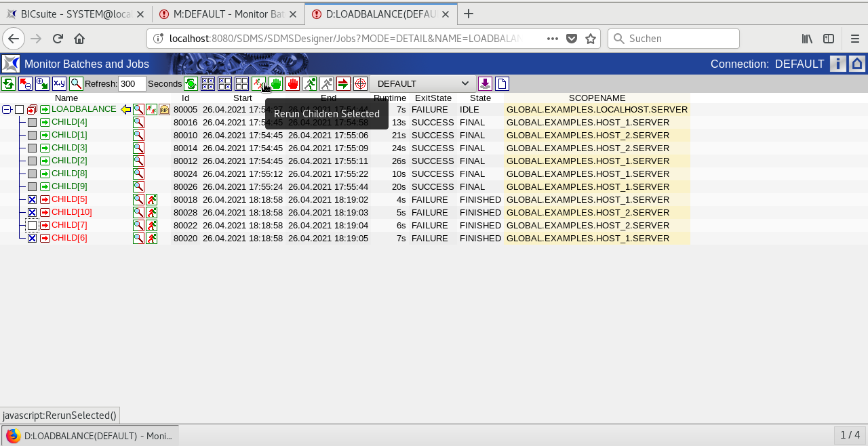Click the purple download arrow toolbar icon
Screen dimensions: 868x446
click(x=485, y=83)
